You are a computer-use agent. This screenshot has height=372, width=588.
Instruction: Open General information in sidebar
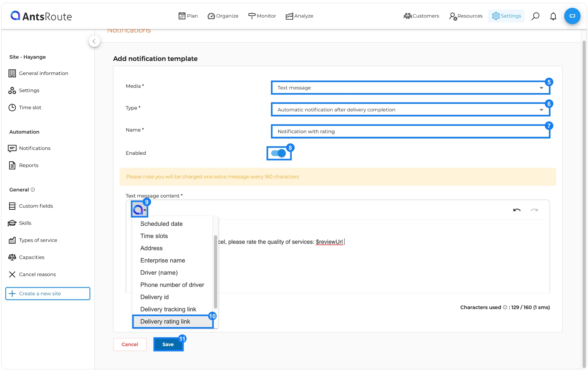pos(43,73)
